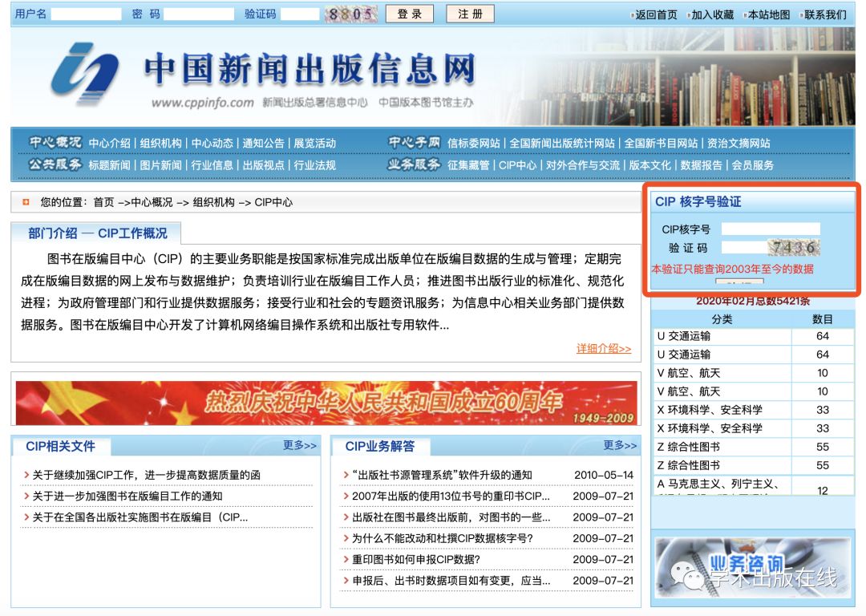Click the A 马克思主义、列宁主义 row
The width and height of the screenshot is (866, 616).
[752, 485]
